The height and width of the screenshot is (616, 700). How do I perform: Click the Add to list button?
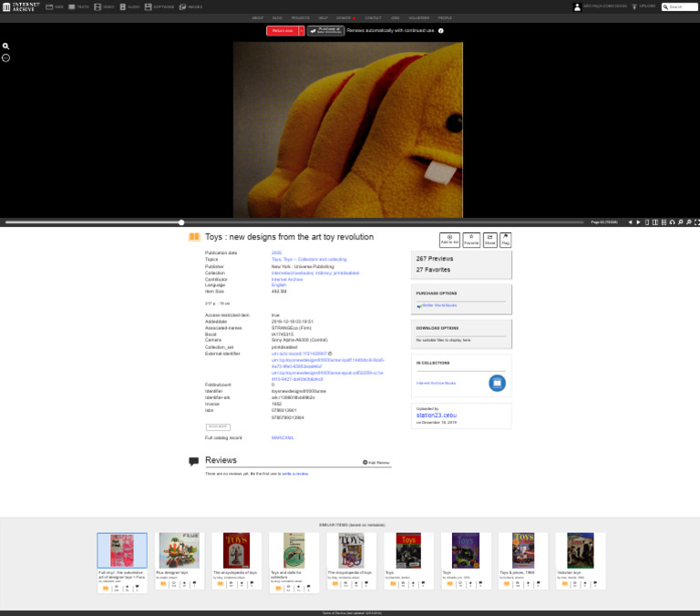(x=449, y=240)
